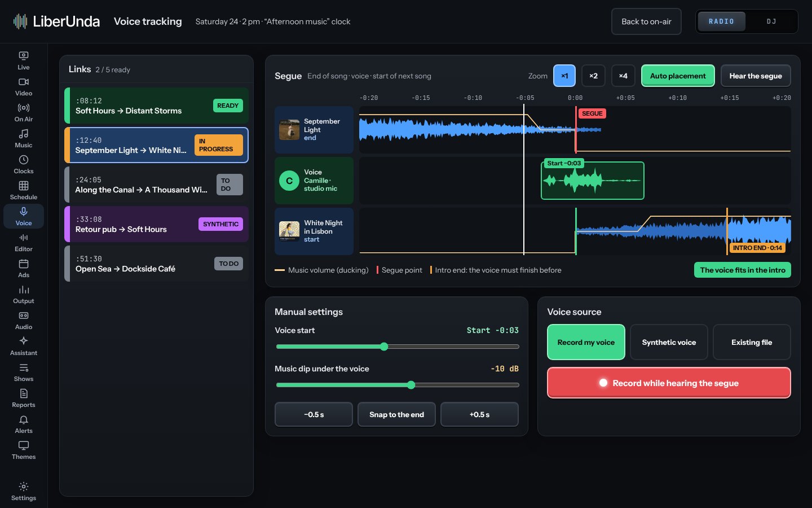Click the White Night in Lisbon thumbnail
Viewport: 812px width, 508px height.
click(289, 231)
